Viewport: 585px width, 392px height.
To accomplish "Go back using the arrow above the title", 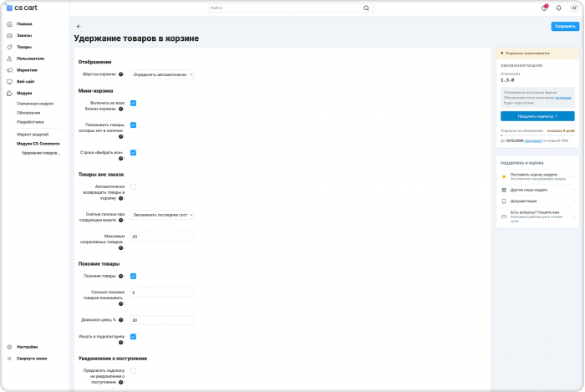I will 79,27.
